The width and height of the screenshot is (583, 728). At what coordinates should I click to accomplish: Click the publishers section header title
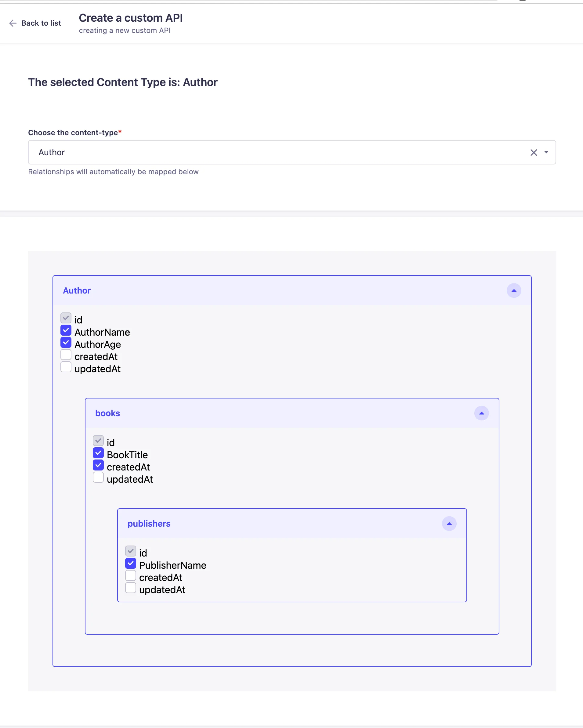(149, 524)
